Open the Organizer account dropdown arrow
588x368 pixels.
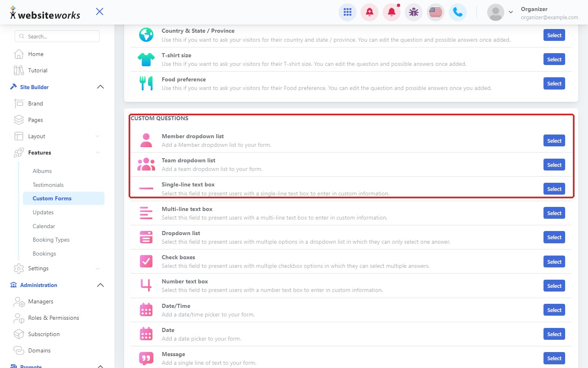[x=511, y=12]
